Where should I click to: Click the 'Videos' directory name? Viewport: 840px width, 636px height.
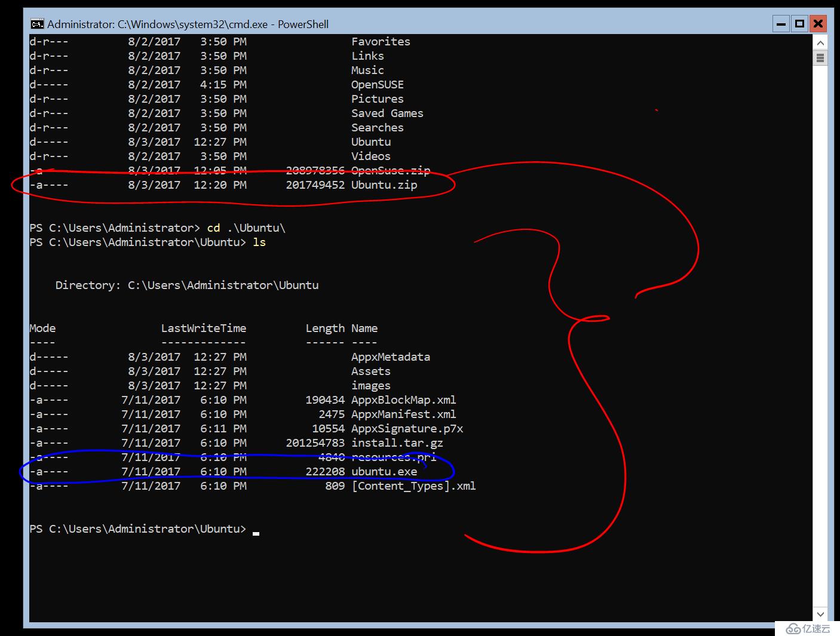coord(371,156)
